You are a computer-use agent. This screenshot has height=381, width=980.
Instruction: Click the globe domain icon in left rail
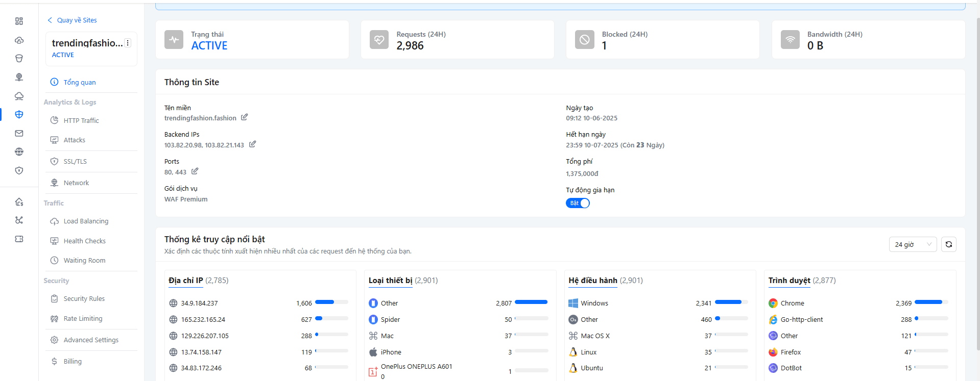[x=19, y=151]
